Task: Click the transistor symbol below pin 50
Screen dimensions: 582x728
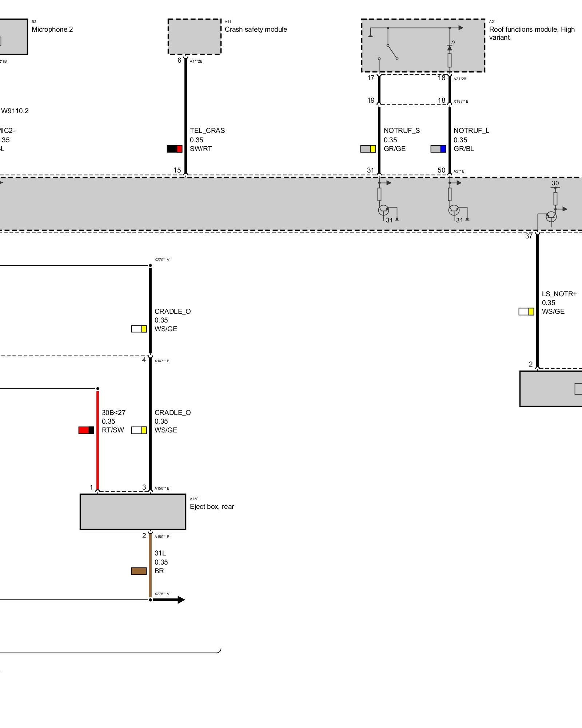Action: pos(454,210)
